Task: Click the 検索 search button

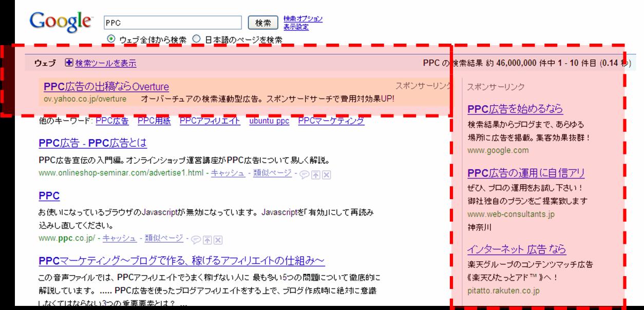Action: click(x=263, y=23)
